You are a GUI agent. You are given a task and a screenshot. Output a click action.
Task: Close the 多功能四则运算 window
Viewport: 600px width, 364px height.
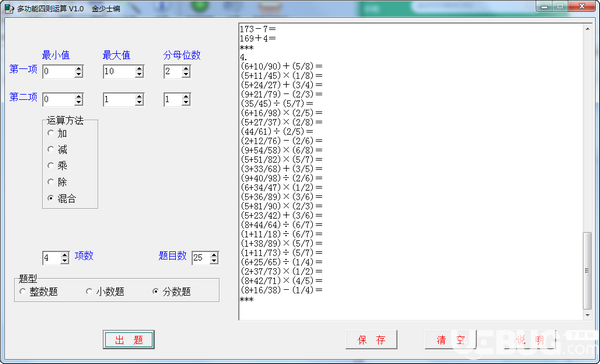[582, 6]
